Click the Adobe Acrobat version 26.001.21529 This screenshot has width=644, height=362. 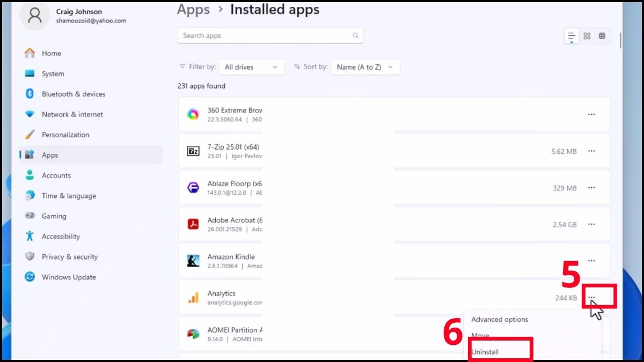point(226,229)
